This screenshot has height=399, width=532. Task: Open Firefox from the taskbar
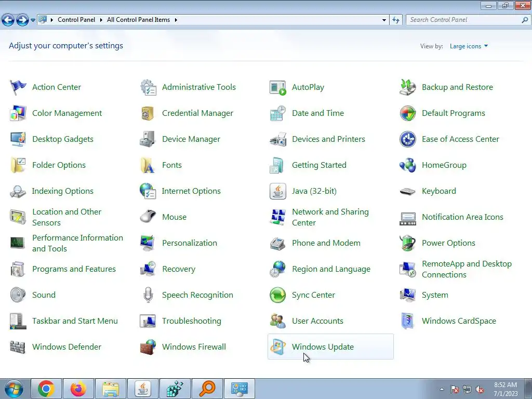point(78,389)
